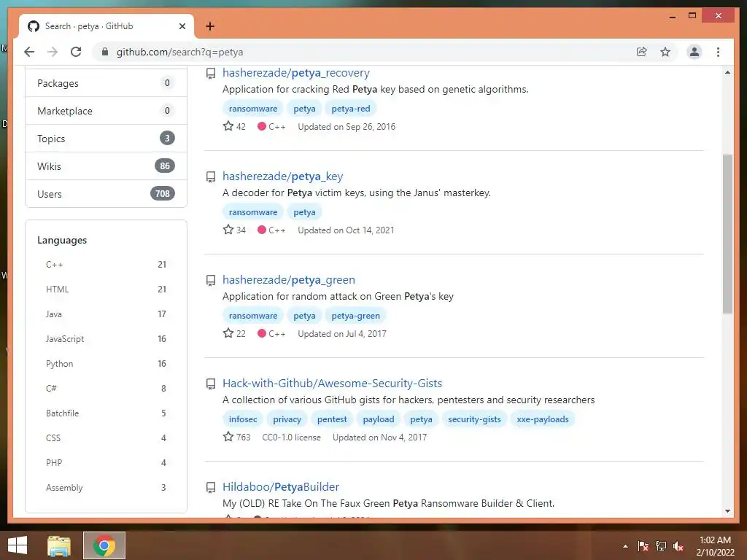The height and width of the screenshot is (560, 747).
Task: Filter results by HTML language
Action: pyautogui.click(x=106, y=289)
